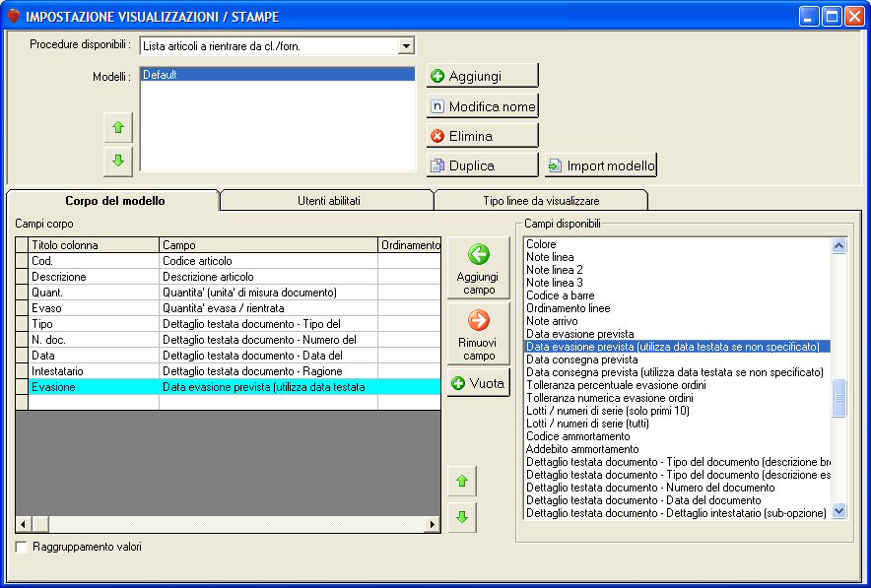Open Tipo linee da visualizzare tab
The image size is (871, 588).
[541, 201]
